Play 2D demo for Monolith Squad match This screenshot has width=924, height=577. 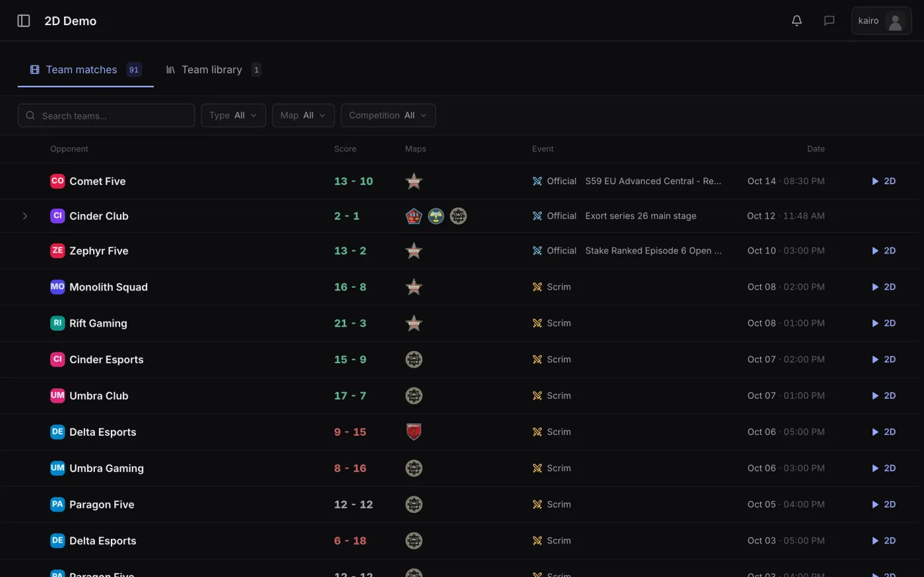click(x=884, y=287)
